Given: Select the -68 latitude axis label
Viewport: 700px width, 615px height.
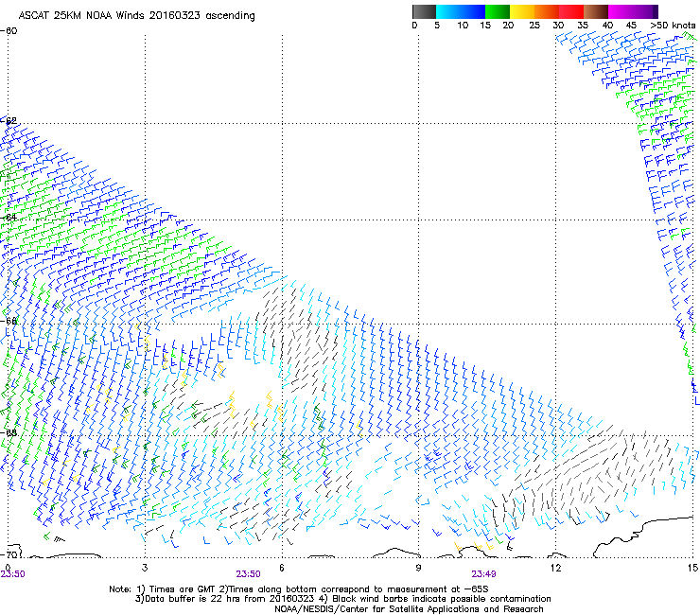Looking at the screenshot, I should 9,432.
